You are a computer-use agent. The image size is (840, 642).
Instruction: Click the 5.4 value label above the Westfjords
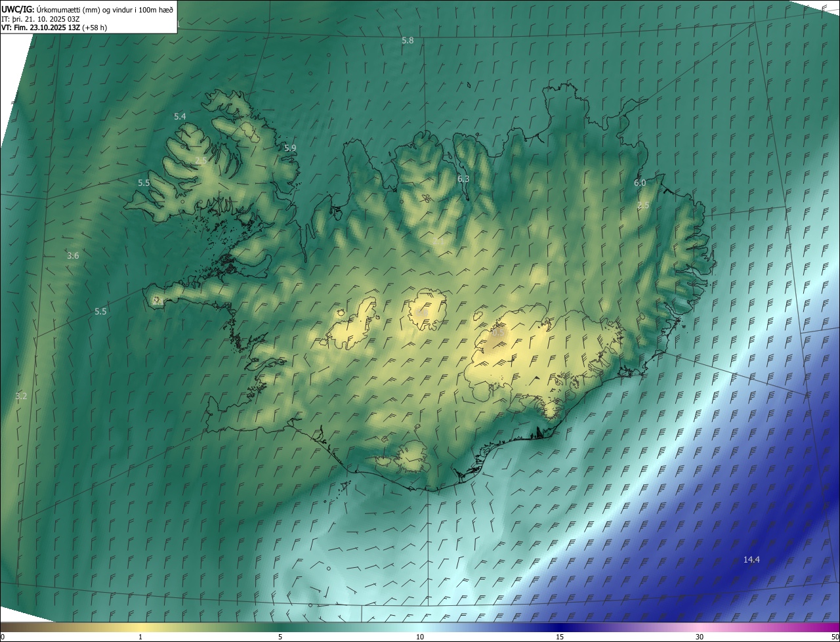tap(180, 116)
